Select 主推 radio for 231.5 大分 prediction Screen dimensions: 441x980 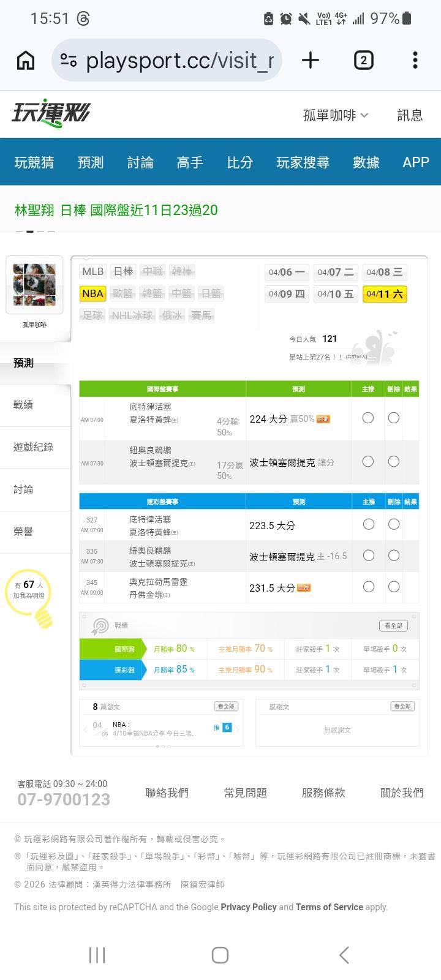coord(368,587)
